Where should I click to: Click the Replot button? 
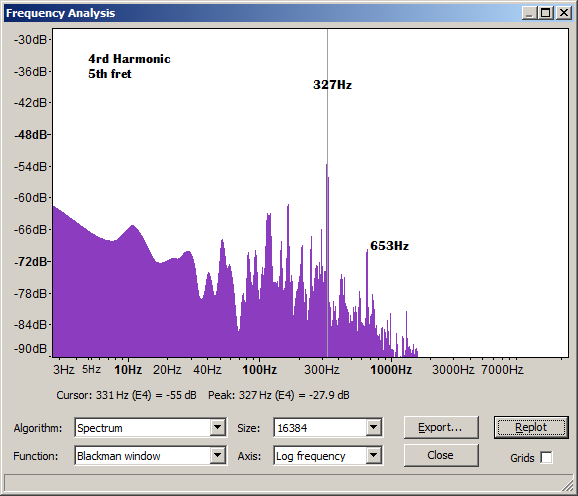(531, 427)
